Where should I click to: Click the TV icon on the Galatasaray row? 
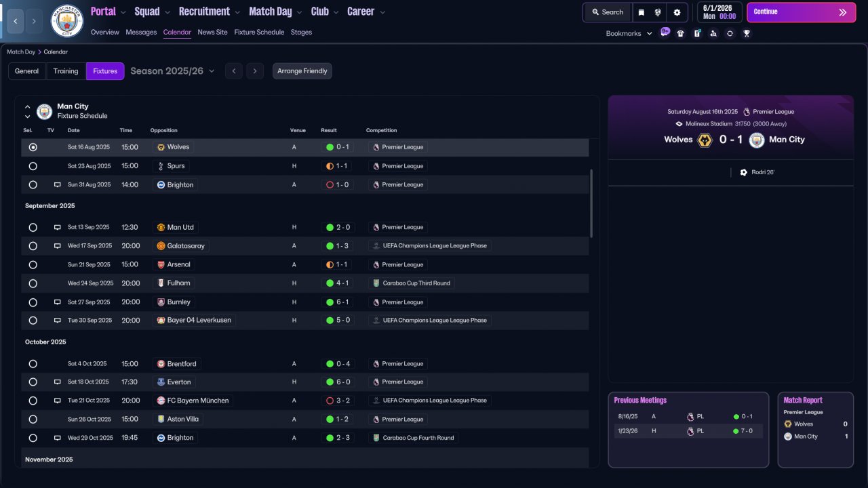(x=58, y=246)
